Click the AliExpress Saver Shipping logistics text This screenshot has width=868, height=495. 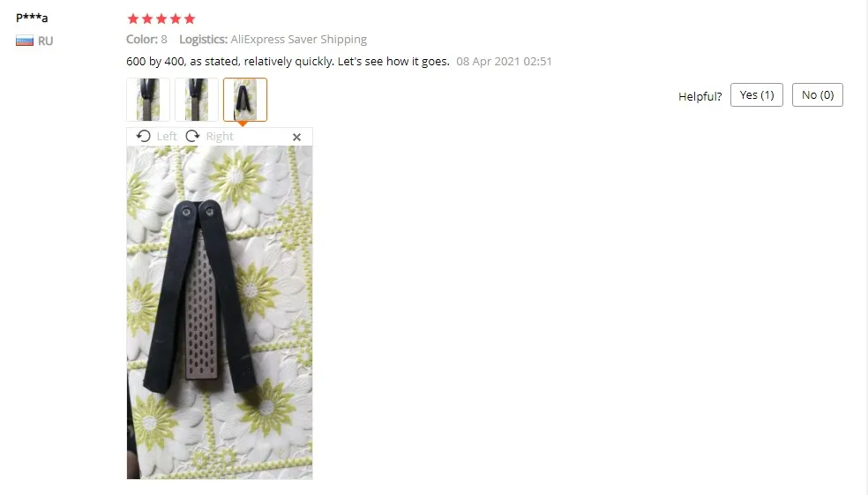tap(299, 40)
